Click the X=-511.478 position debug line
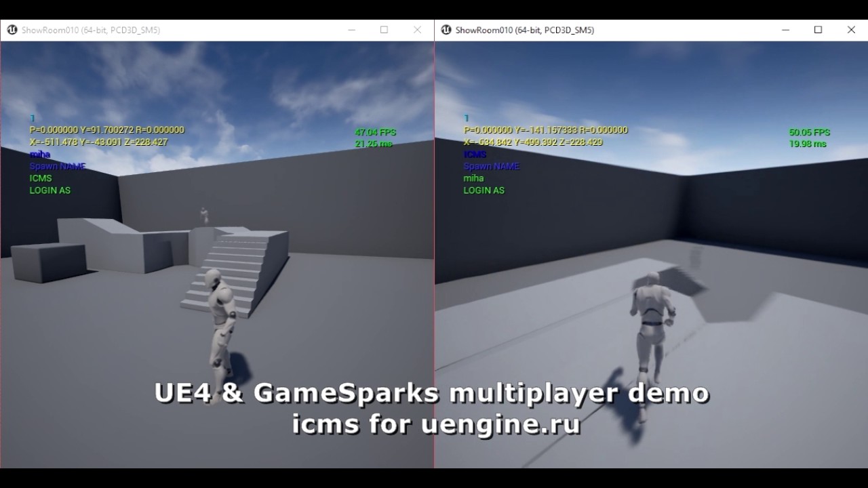Viewport: 868px width, 488px height. 98,142
